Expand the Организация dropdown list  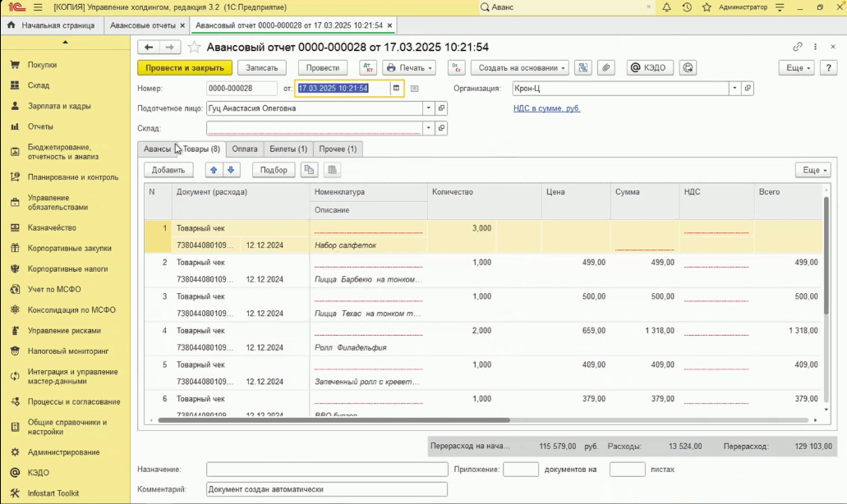[x=734, y=89]
